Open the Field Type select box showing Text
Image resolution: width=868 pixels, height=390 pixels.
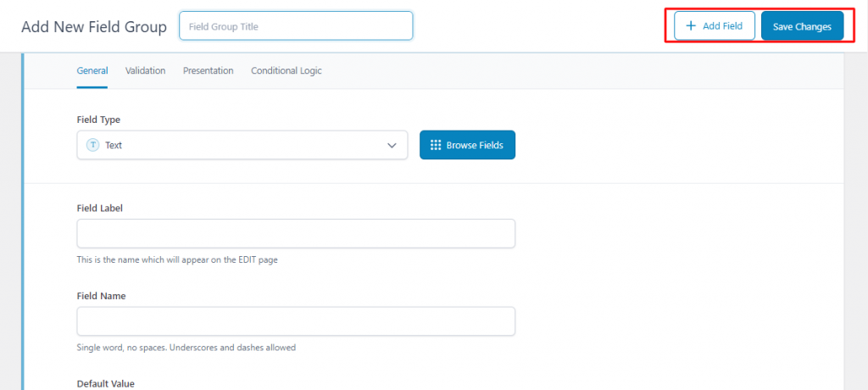tap(242, 145)
